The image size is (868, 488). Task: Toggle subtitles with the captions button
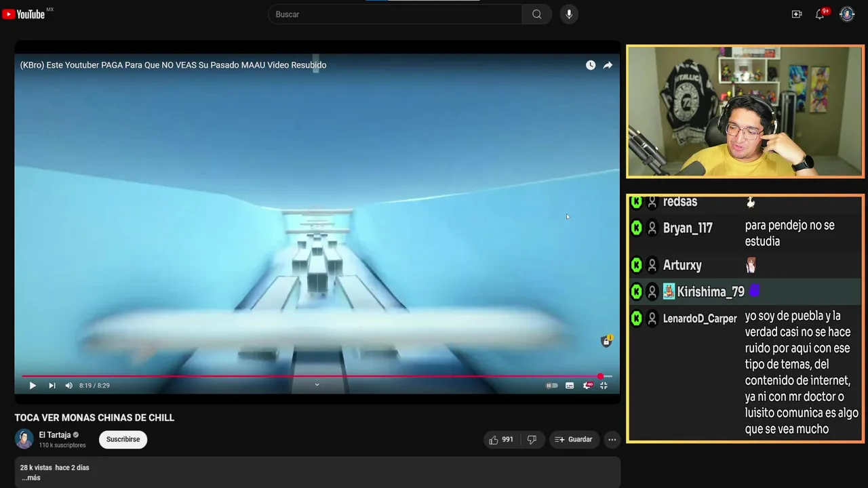570,386
